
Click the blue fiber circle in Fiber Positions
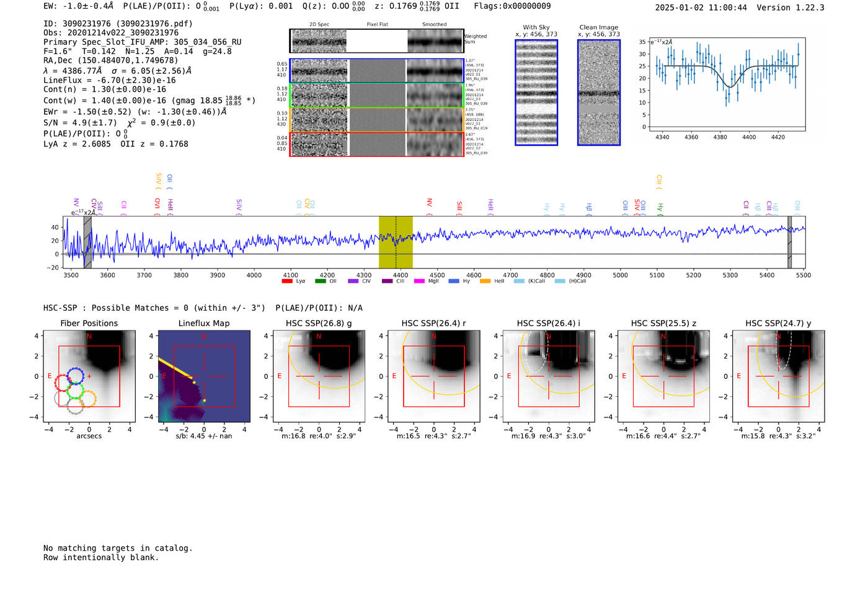[x=76, y=376]
